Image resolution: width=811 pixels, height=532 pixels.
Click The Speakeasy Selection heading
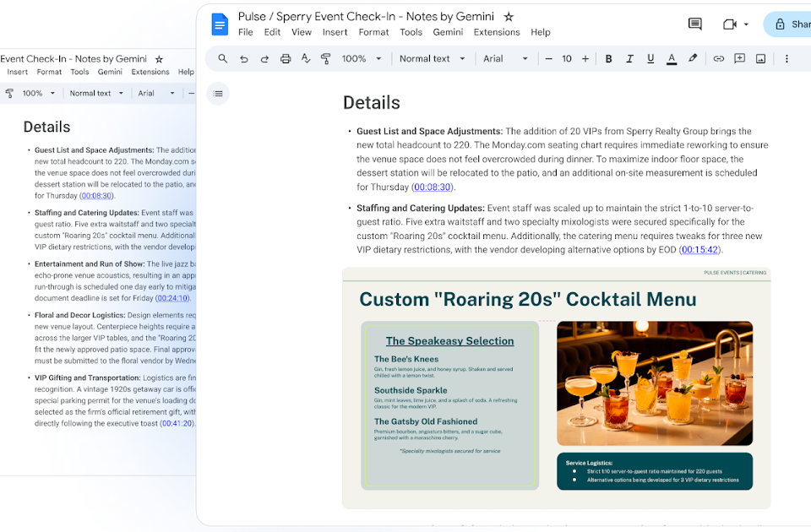449,340
